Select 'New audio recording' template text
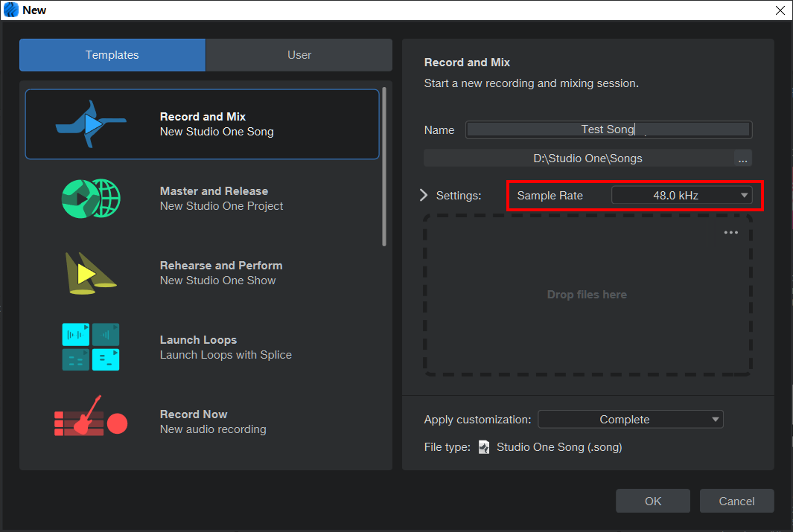The image size is (793, 532). [213, 429]
